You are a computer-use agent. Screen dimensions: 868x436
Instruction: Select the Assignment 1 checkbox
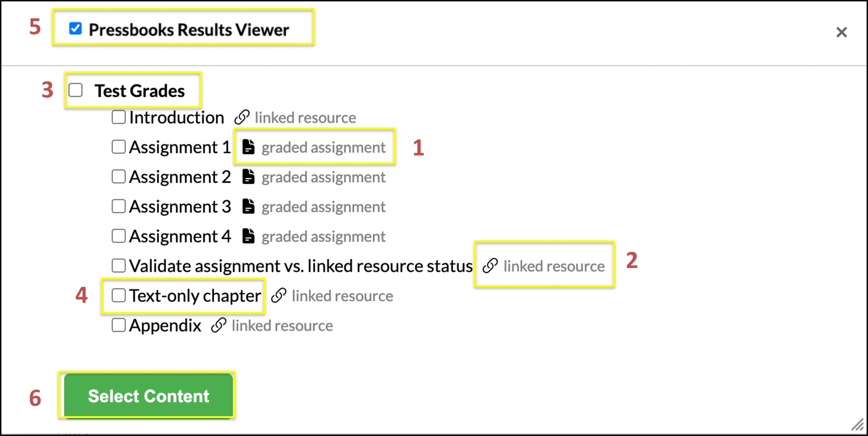pos(119,147)
